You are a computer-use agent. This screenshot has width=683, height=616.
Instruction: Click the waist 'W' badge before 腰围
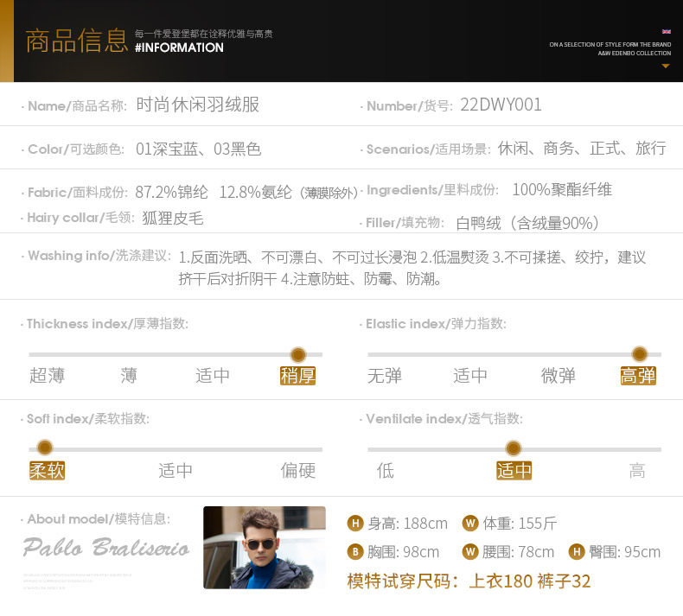point(470,552)
